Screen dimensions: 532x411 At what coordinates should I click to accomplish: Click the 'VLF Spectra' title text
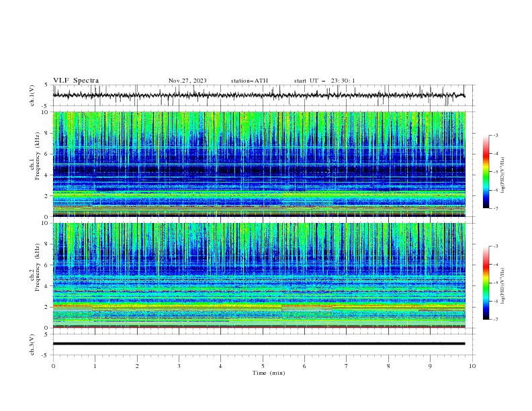point(76,81)
